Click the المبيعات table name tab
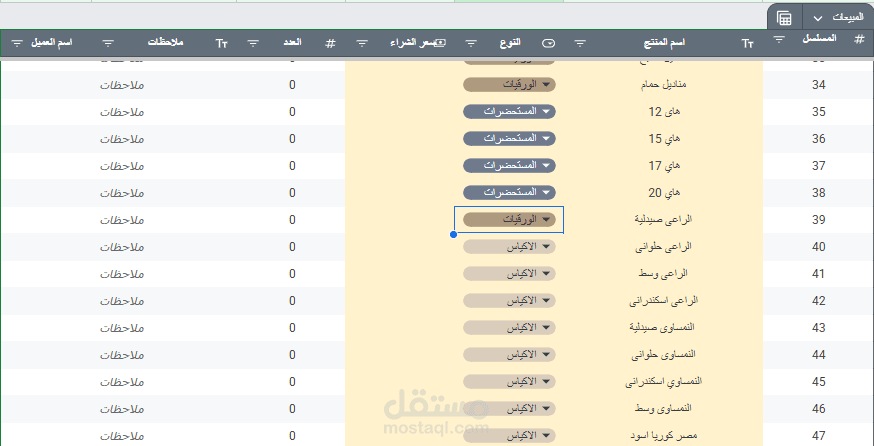This screenshot has height=446, width=874. coord(848,18)
